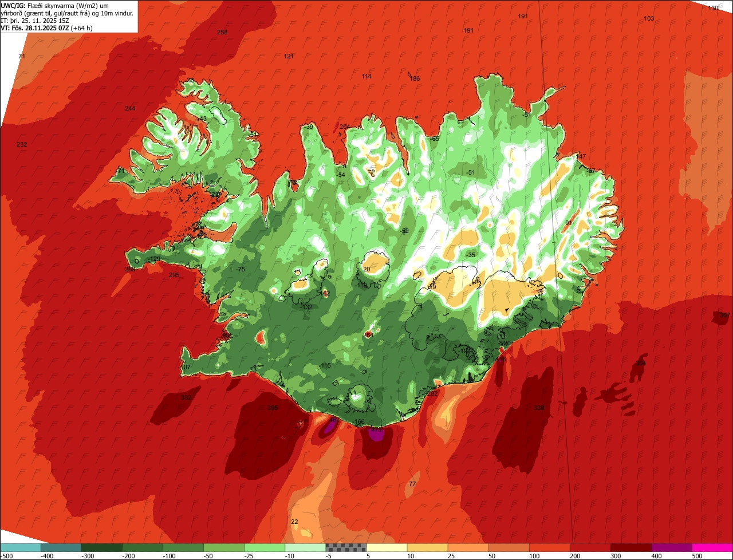The width and height of the screenshot is (733, 560).
Task: Click the 91 value in east Iceland
Action: 569,223
